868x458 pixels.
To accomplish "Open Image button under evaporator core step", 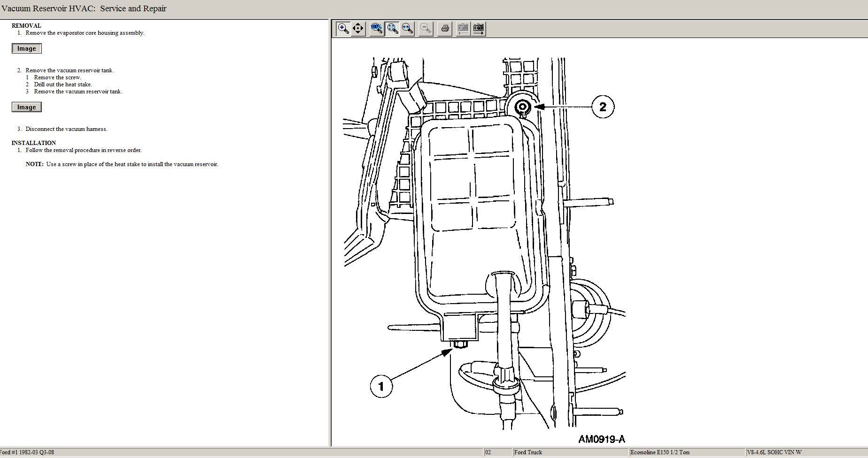I will [x=27, y=49].
